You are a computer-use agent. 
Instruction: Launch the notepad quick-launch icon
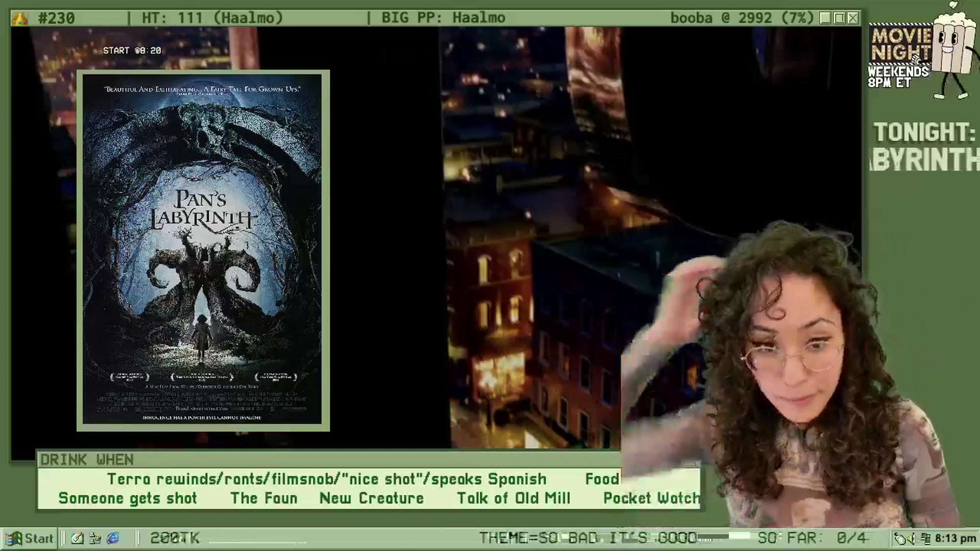pyautogui.click(x=77, y=538)
